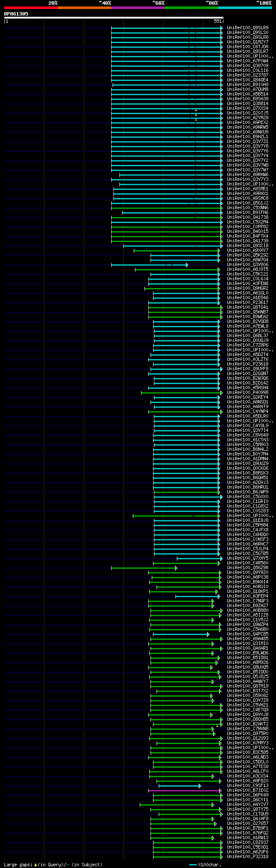Select label UniRef100_A9RHW6
The image size is (276, 868).
pyautogui.click(x=248, y=175)
